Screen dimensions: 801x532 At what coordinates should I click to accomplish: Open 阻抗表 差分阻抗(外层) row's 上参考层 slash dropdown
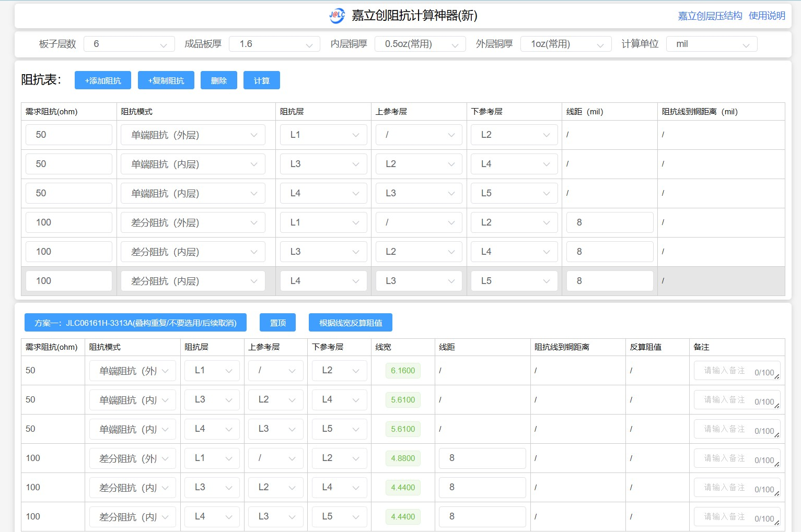[419, 222]
